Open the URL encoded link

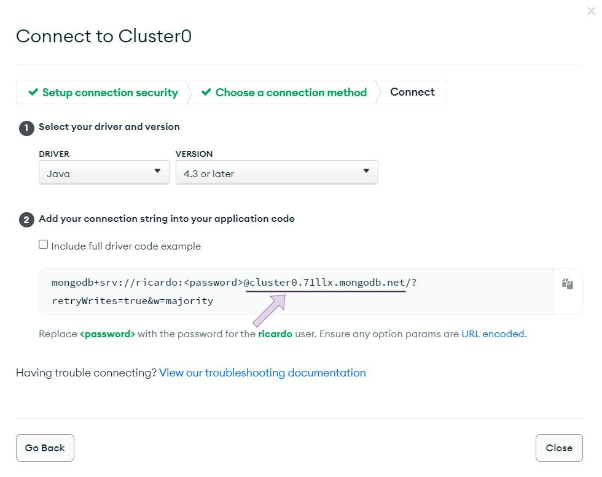pyautogui.click(x=493, y=334)
